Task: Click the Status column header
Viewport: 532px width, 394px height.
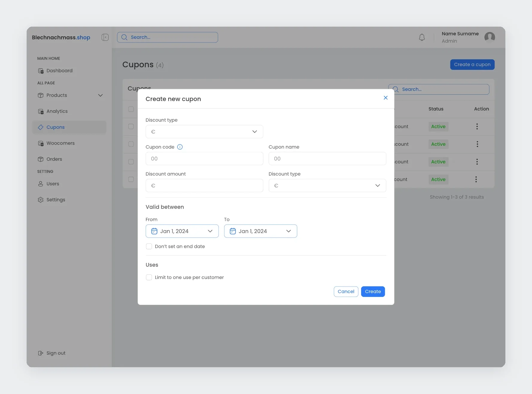Action: (x=436, y=109)
